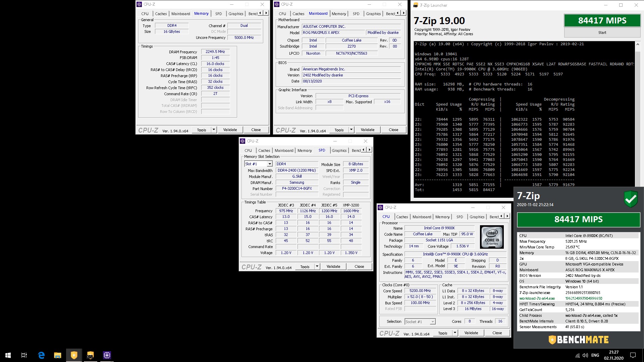Open Windows Start menu
Screen dimensions: 644x362
[8, 355]
